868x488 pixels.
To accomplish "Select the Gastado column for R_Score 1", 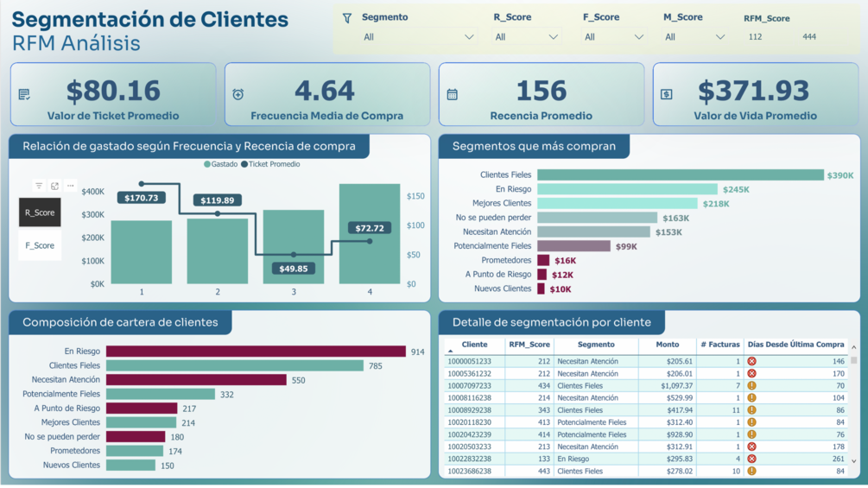I will [142, 252].
